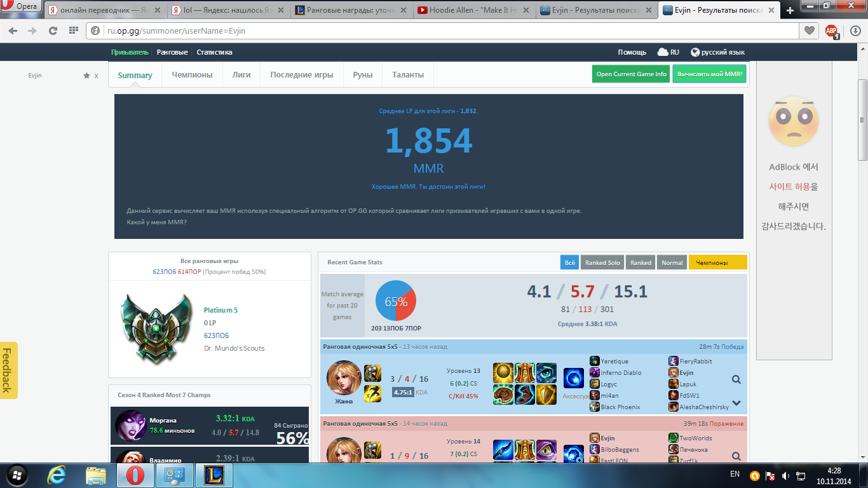Screen dimensions: 868x488
Task: Click the blade item icon in the defeat match
Action: coord(503,450)
